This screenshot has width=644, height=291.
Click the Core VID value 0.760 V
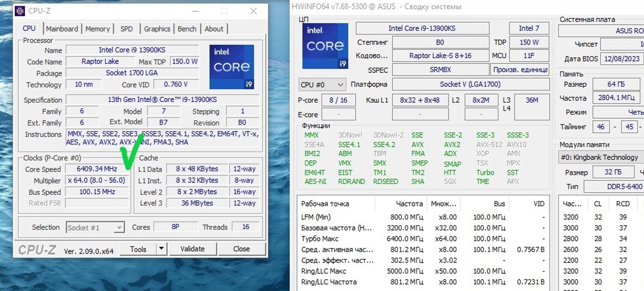click(x=176, y=85)
